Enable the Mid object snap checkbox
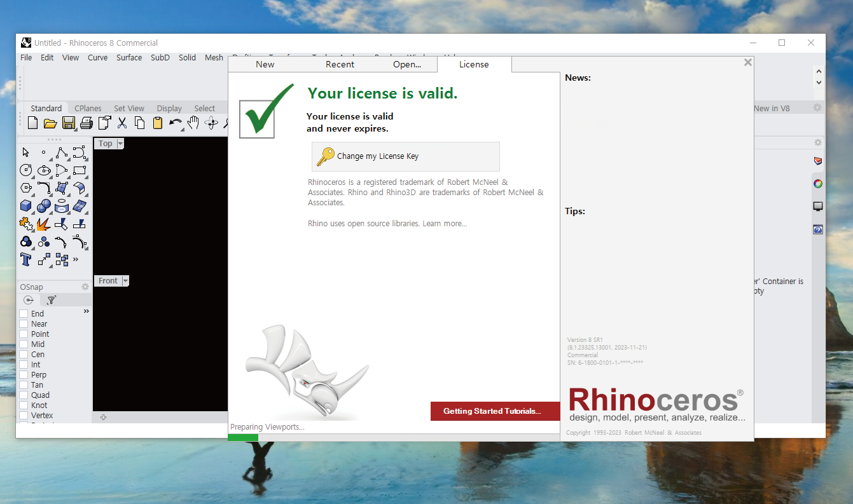 point(24,344)
